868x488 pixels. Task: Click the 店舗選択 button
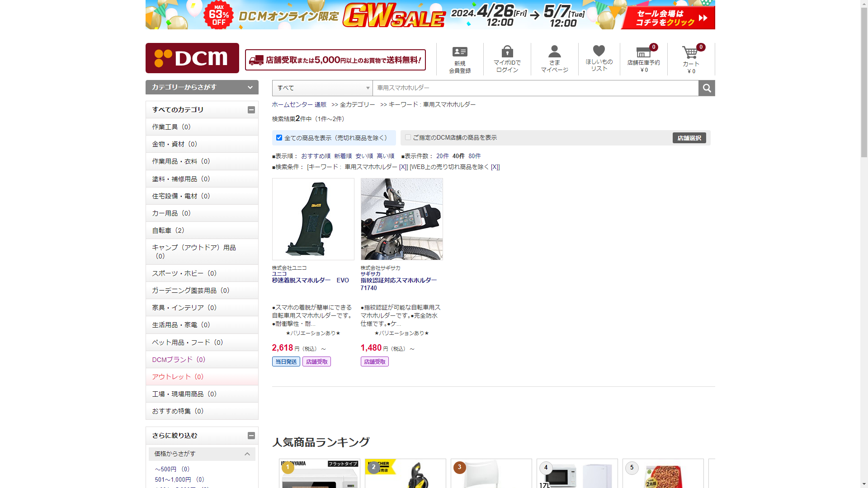point(689,138)
